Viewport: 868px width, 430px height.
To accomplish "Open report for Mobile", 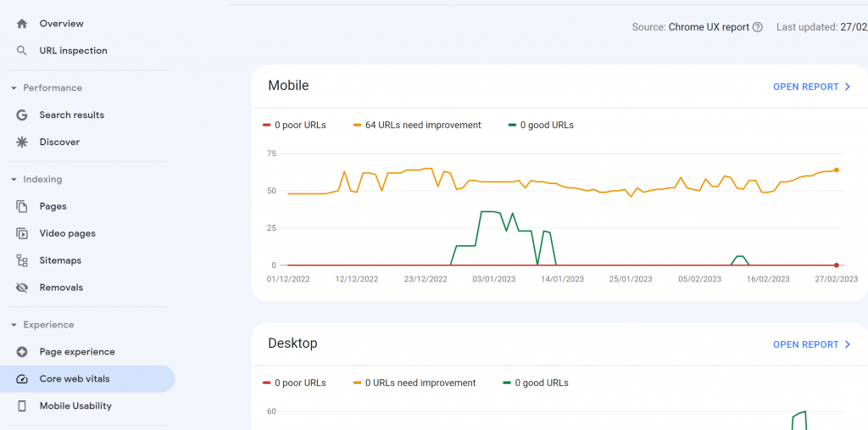I will click(x=811, y=87).
